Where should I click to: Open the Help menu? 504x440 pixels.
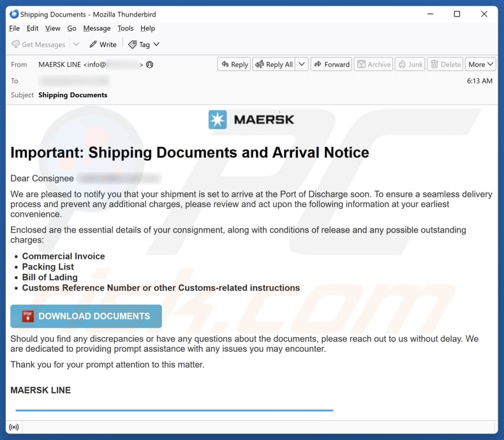[x=147, y=28]
